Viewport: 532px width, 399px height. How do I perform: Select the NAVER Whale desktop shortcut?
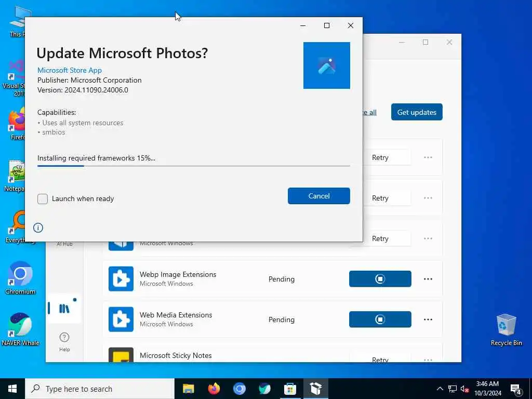click(20, 329)
